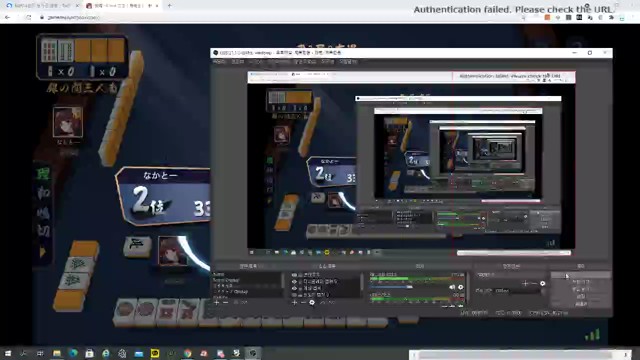Click the fourth OBS controls button (settings)
The width and height of the screenshot is (640, 360).
click(580, 296)
